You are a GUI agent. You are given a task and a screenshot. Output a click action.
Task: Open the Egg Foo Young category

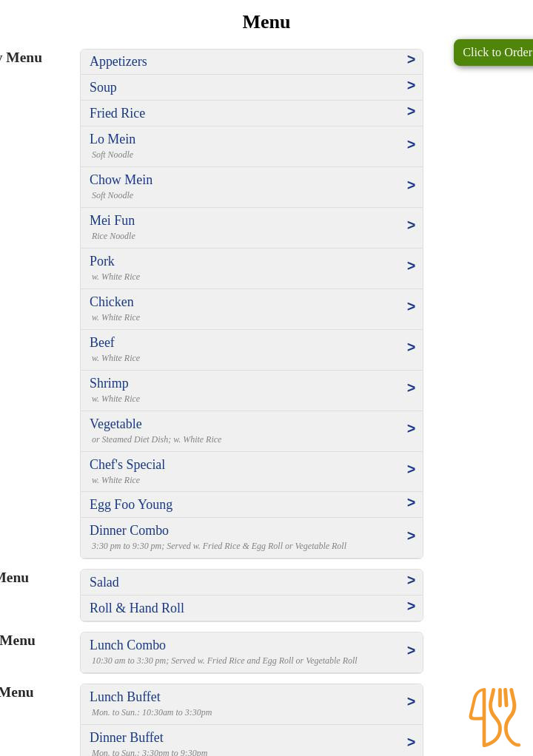(x=251, y=504)
